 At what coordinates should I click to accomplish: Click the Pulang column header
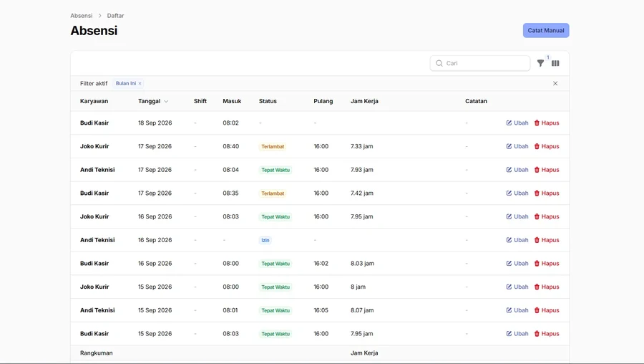pyautogui.click(x=323, y=101)
